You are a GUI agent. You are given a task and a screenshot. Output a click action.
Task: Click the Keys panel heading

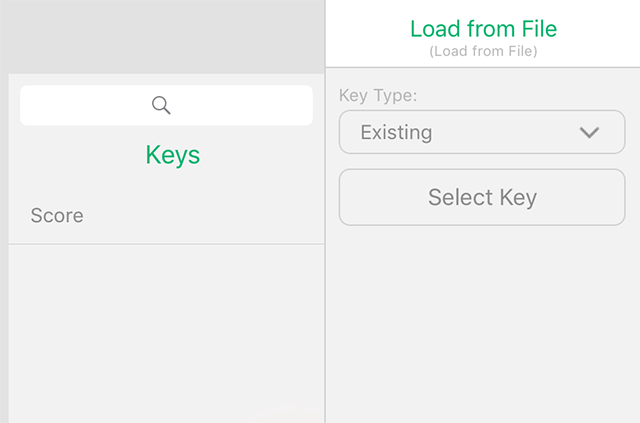coord(173,155)
